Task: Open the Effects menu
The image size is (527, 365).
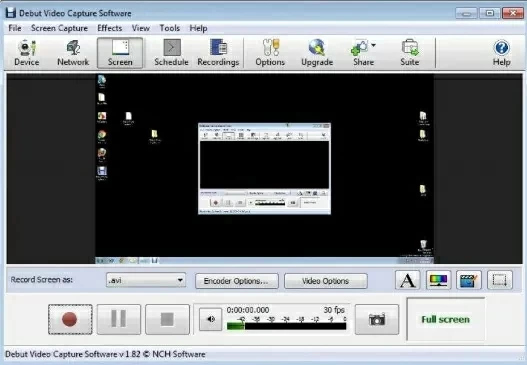Action: (x=110, y=28)
